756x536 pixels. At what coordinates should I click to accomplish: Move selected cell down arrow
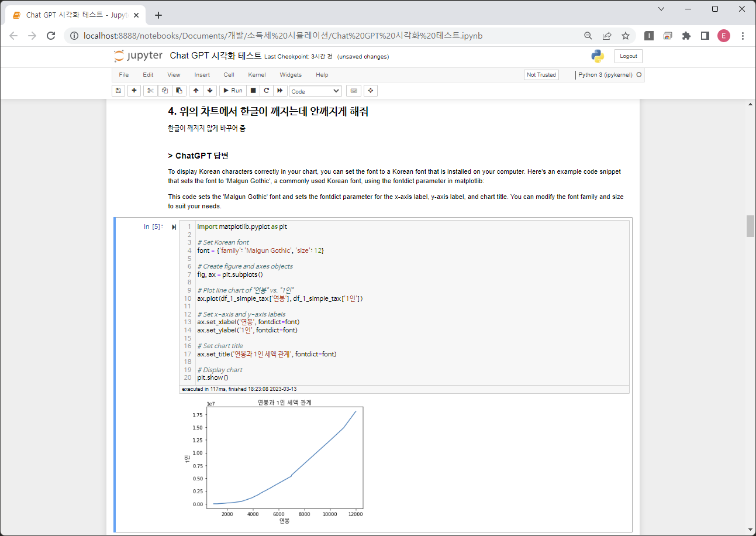click(210, 91)
